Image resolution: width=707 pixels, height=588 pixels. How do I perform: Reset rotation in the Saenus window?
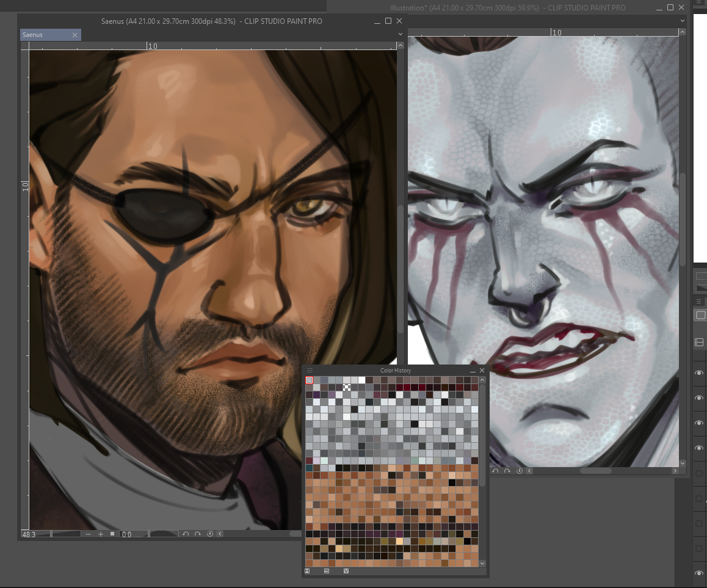click(210, 534)
